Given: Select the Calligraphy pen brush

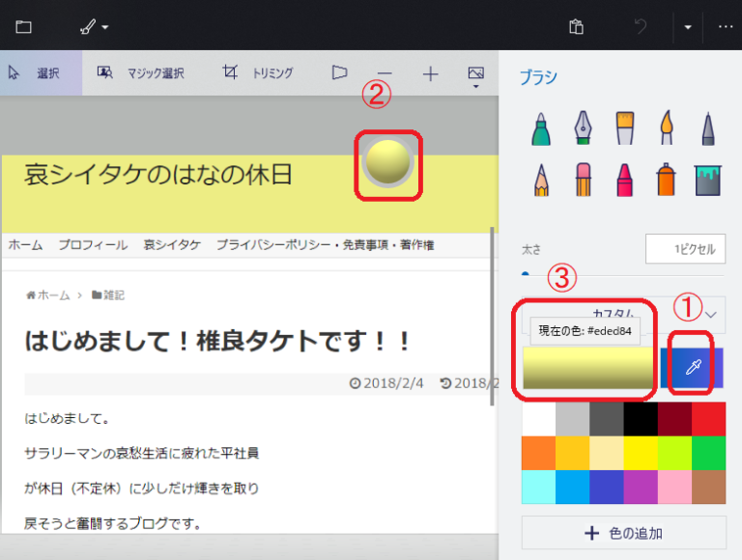Looking at the screenshot, I should point(584,127).
